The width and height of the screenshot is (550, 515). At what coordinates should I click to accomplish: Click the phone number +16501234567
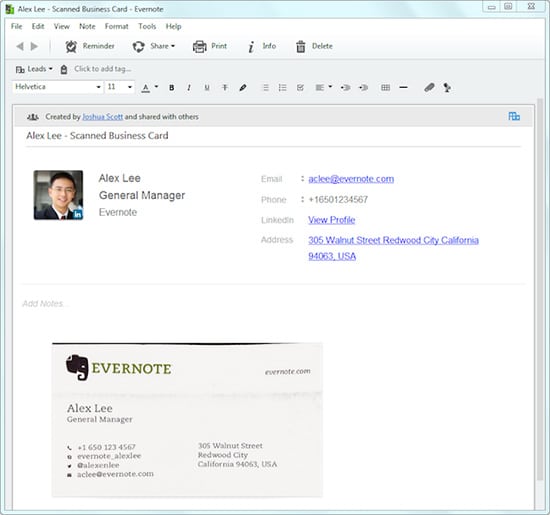point(338,200)
